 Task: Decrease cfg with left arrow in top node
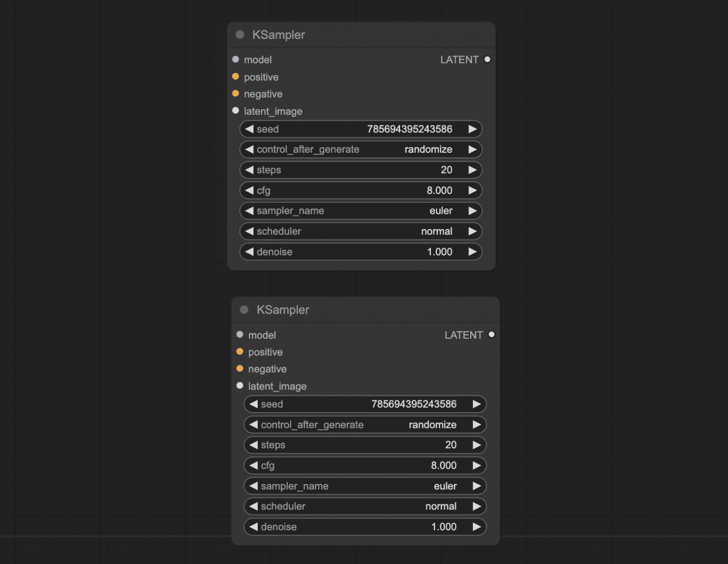point(249,190)
